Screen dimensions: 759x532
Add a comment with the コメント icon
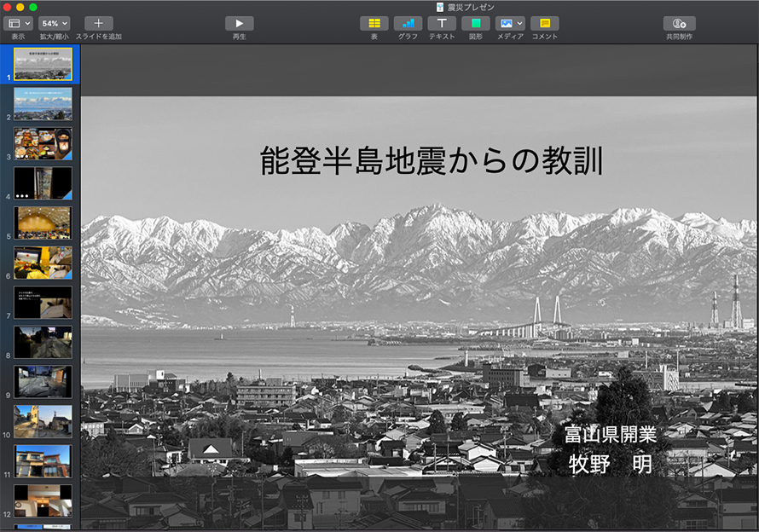pyautogui.click(x=545, y=23)
